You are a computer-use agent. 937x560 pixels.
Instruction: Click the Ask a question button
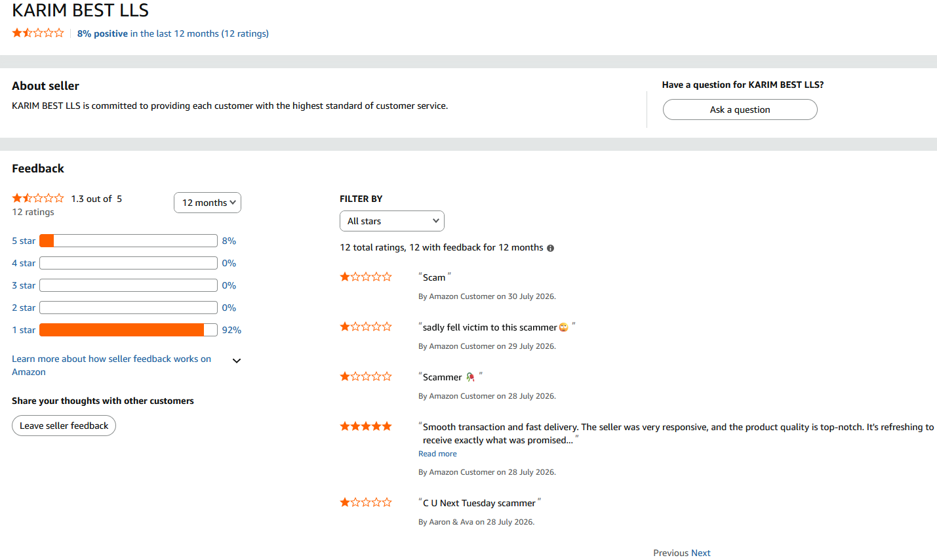pyautogui.click(x=740, y=110)
